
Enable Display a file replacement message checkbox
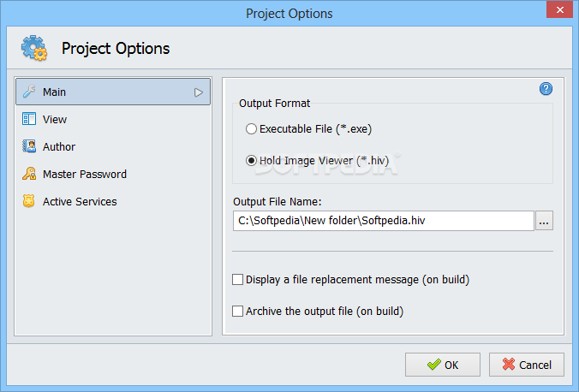(x=238, y=279)
